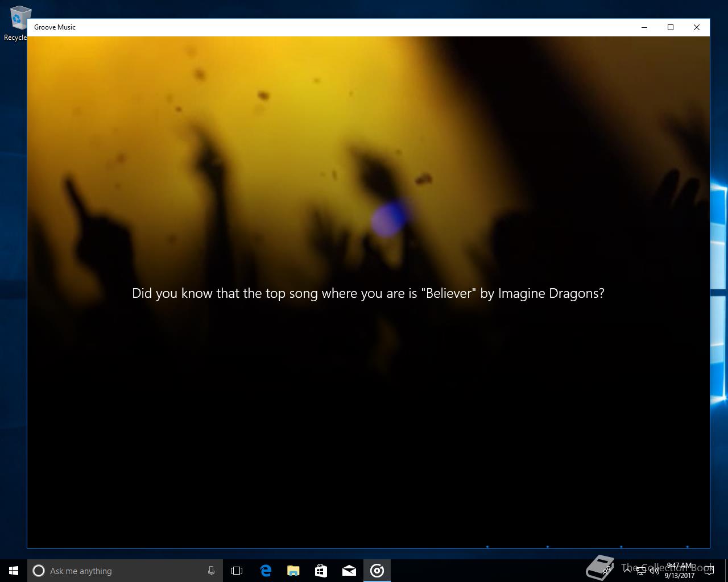Open Microsoft Store from taskbar
The image size is (728, 582).
[321, 571]
